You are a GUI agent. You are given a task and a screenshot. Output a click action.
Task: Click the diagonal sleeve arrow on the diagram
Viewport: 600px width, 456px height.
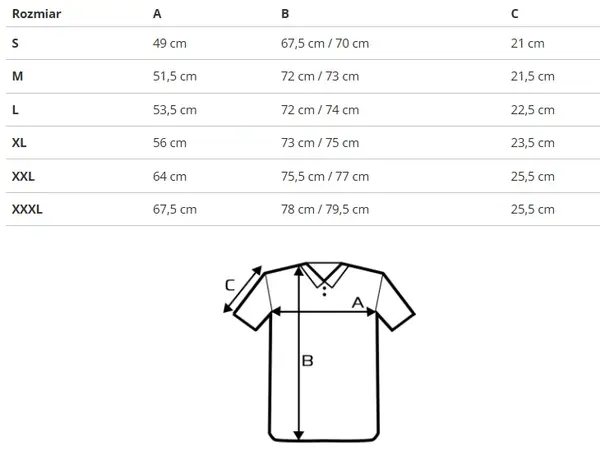tap(245, 289)
